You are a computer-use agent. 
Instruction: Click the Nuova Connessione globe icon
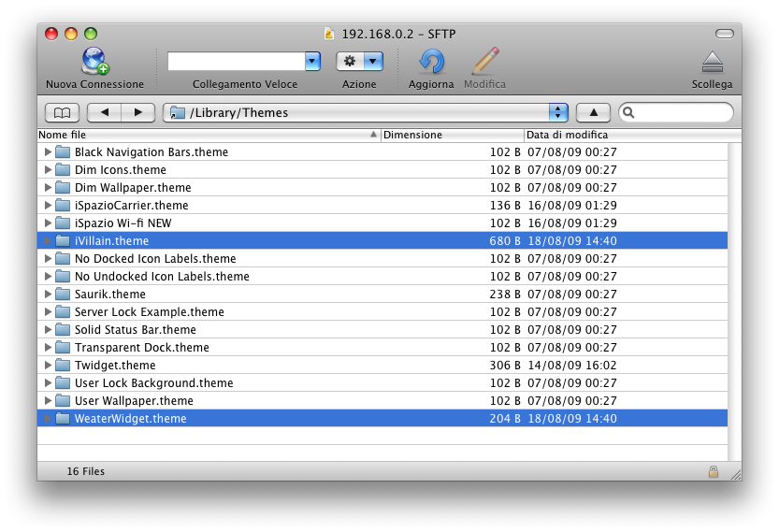[x=94, y=62]
